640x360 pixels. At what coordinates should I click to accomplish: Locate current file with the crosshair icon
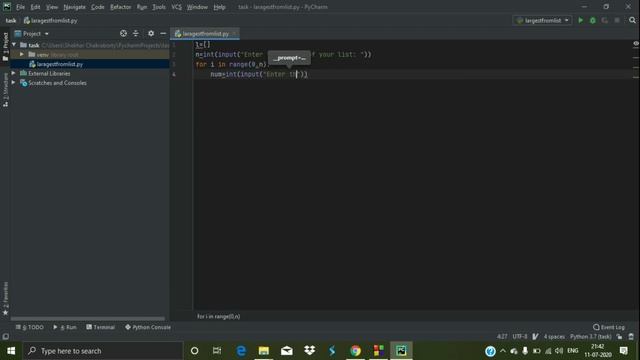(x=123, y=33)
